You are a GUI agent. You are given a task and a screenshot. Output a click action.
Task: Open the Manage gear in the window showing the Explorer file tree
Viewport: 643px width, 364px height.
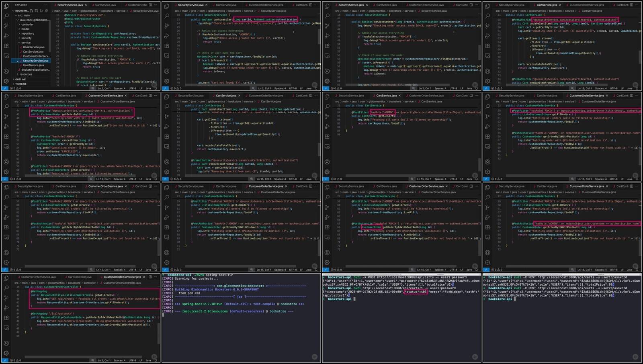6,81
